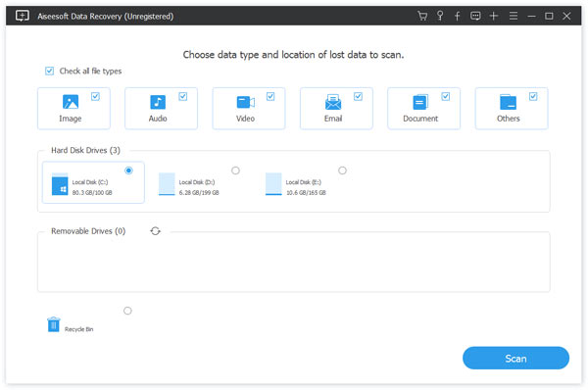Minimize the Data Recovery window

click(531, 16)
